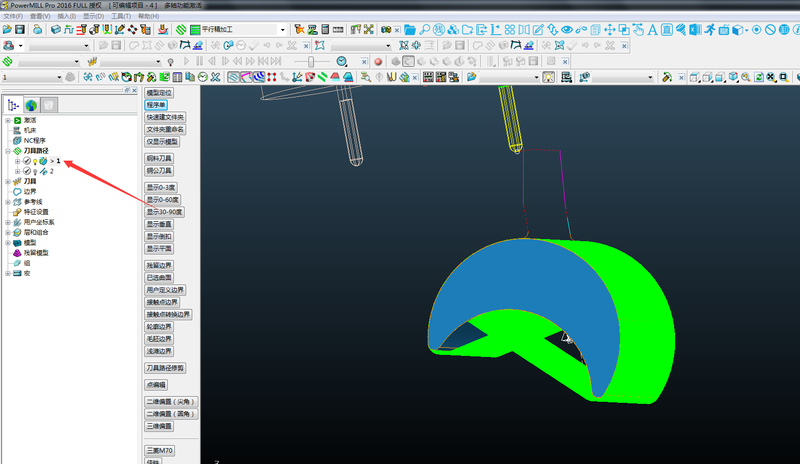The height and width of the screenshot is (464, 800).
Task: Expand toolpath 1 in the tree
Action: coord(17,161)
